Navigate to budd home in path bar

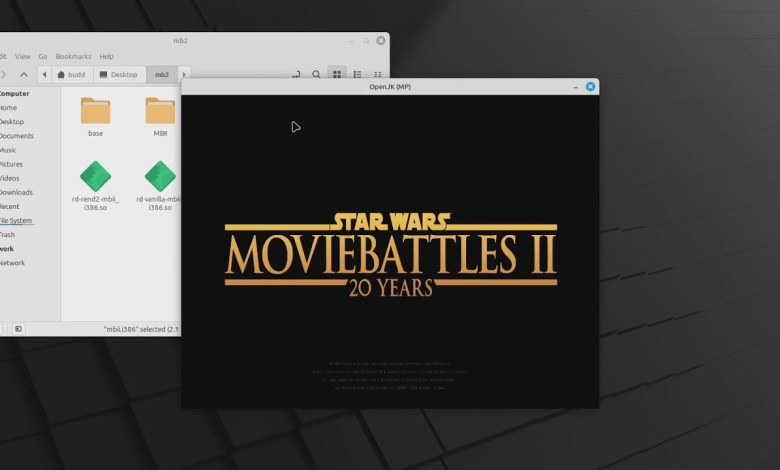(x=72, y=75)
